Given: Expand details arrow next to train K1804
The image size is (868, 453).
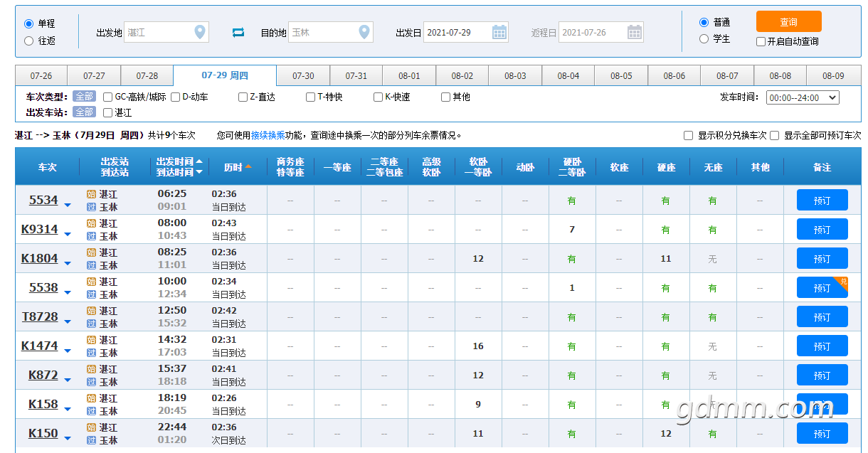Looking at the screenshot, I should tap(68, 264).
